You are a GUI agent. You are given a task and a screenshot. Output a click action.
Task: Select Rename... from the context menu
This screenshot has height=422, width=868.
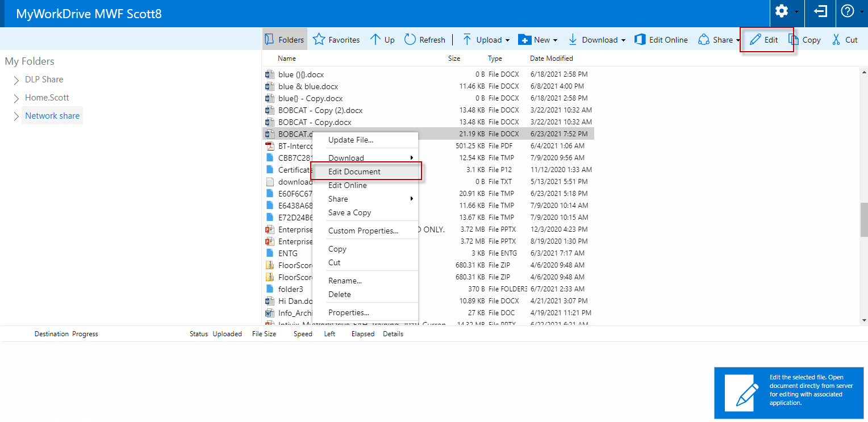pyautogui.click(x=345, y=281)
